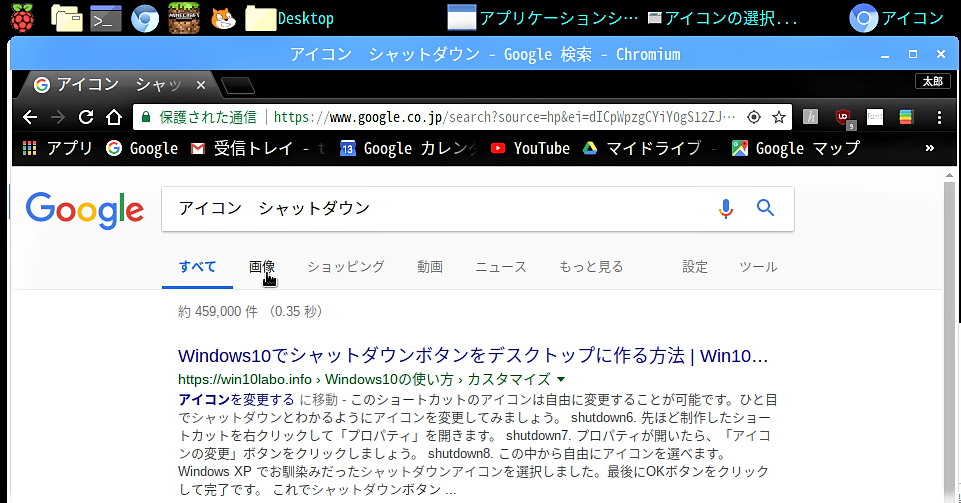
Task: Start voice search with microphone icon
Action: coord(726,209)
